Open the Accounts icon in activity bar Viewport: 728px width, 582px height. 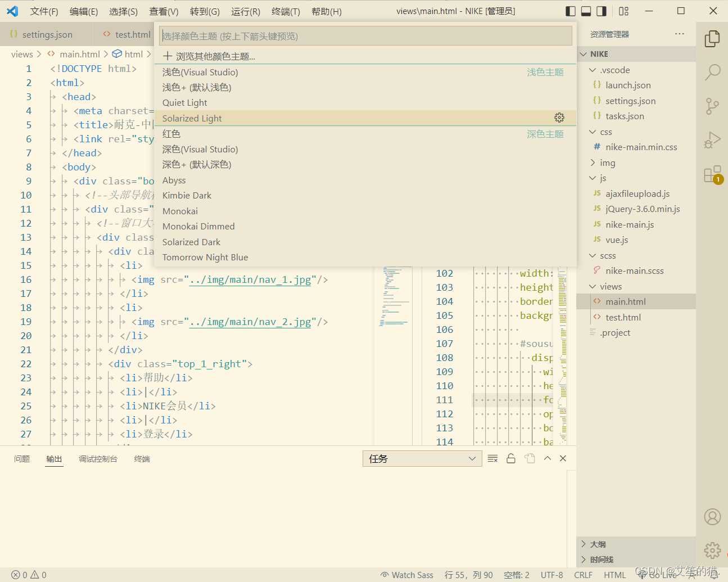click(x=712, y=516)
